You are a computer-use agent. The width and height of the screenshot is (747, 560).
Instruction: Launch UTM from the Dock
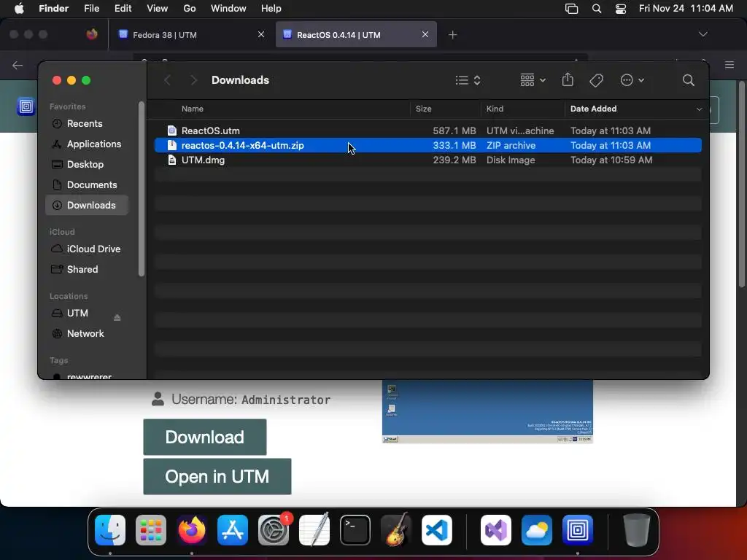578,530
